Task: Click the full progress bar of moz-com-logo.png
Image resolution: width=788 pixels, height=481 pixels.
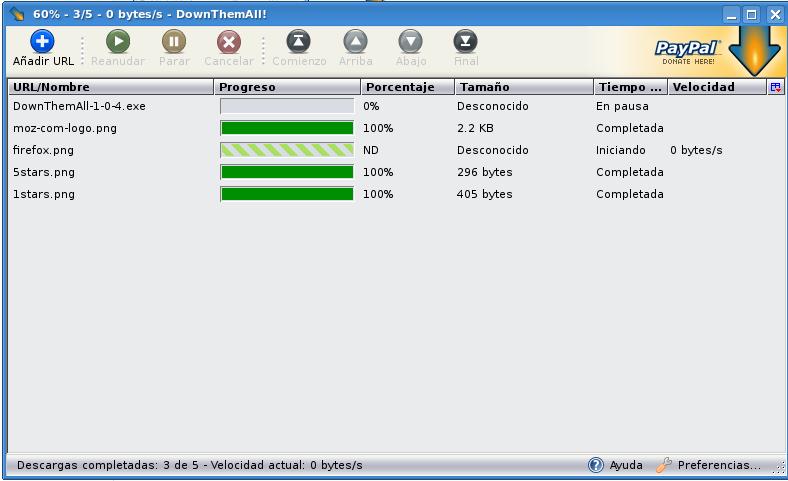Action: 287,128
